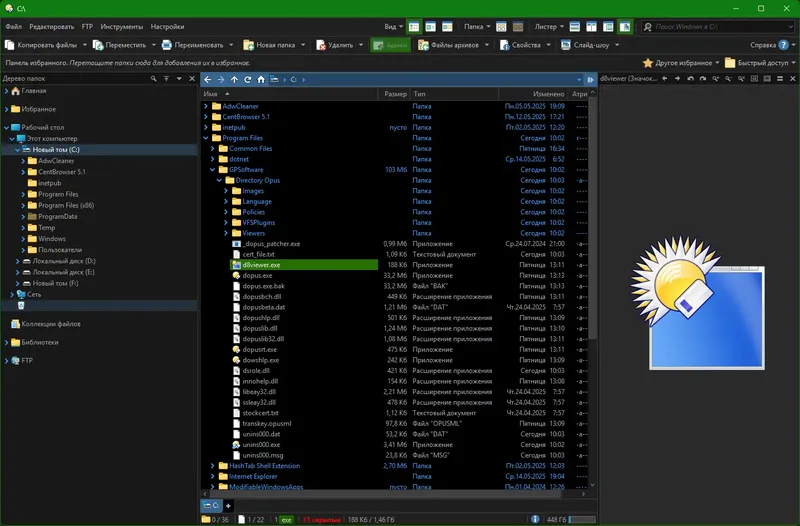Open the Настройки menu
The height and width of the screenshot is (526, 800).
tap(167, 26)
